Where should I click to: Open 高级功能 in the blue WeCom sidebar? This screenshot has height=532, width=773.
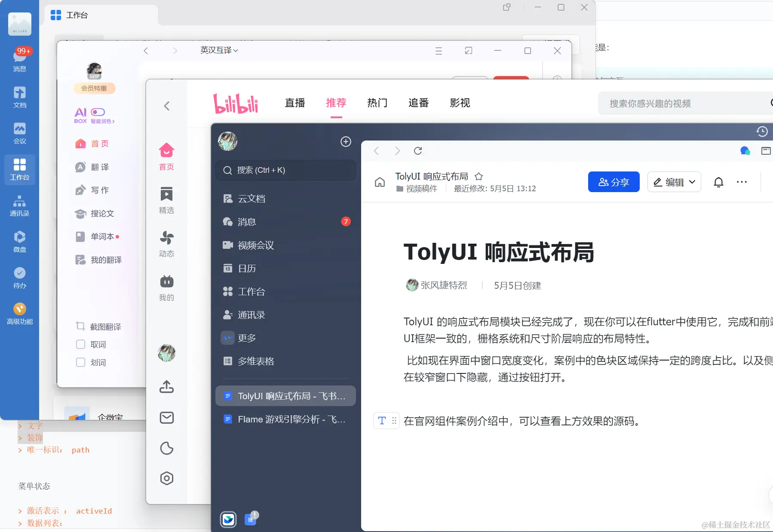[20, 314]
